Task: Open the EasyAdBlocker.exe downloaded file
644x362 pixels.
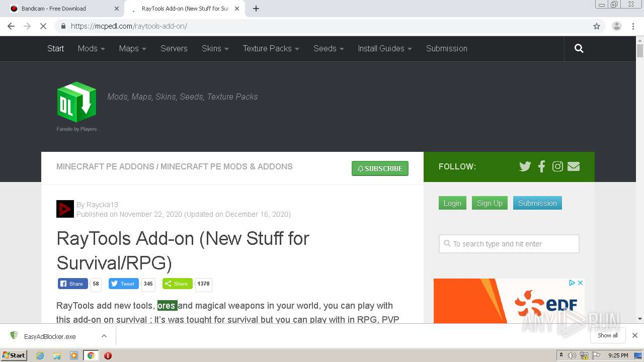Action: (50, 336)
